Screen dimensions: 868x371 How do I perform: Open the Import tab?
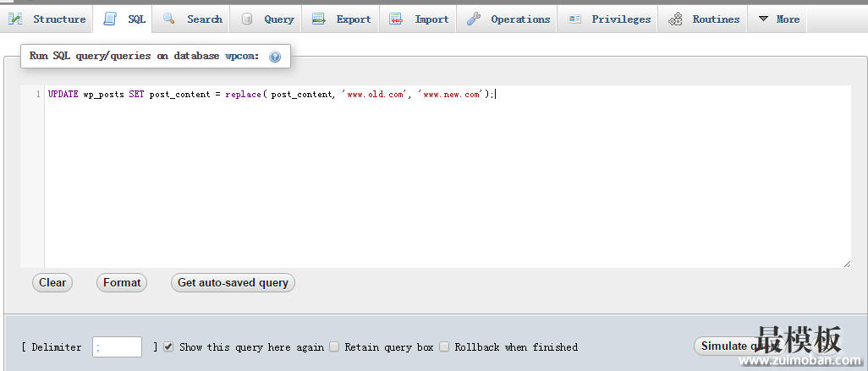pos(419,19)
